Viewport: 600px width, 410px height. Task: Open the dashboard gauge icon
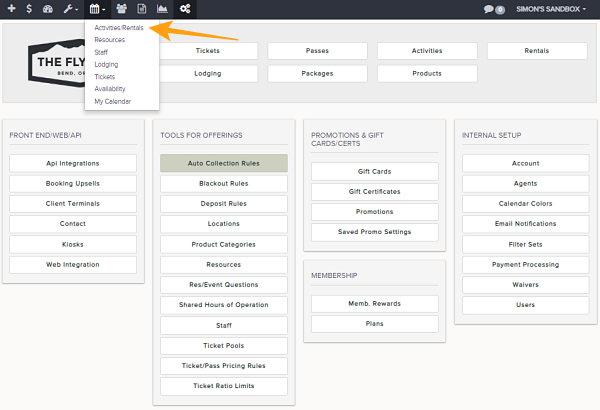tap(49, 9)
